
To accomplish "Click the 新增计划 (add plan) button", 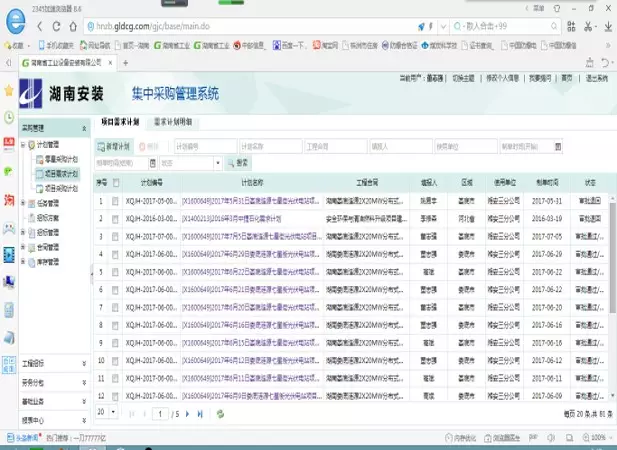I will click(x=115, y=146).
